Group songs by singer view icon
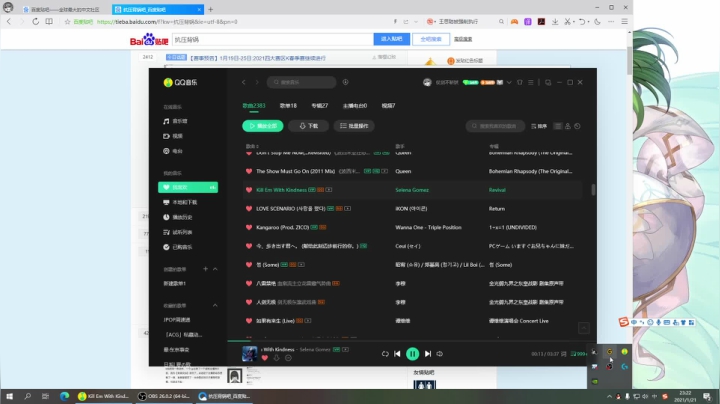The height and width of the screenshot is (404, 720). 568,126
